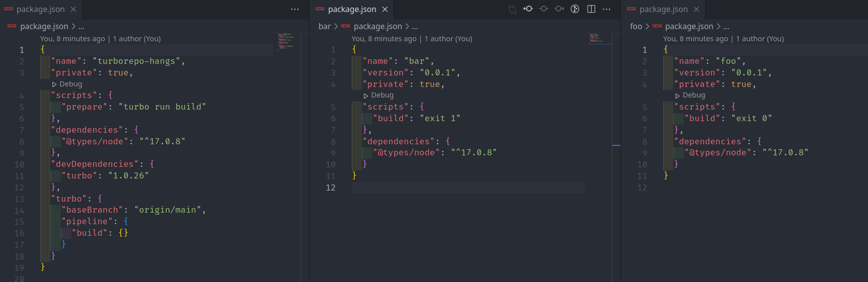
Task: Close the left package.json tab
Action: [x=73, y=9]
